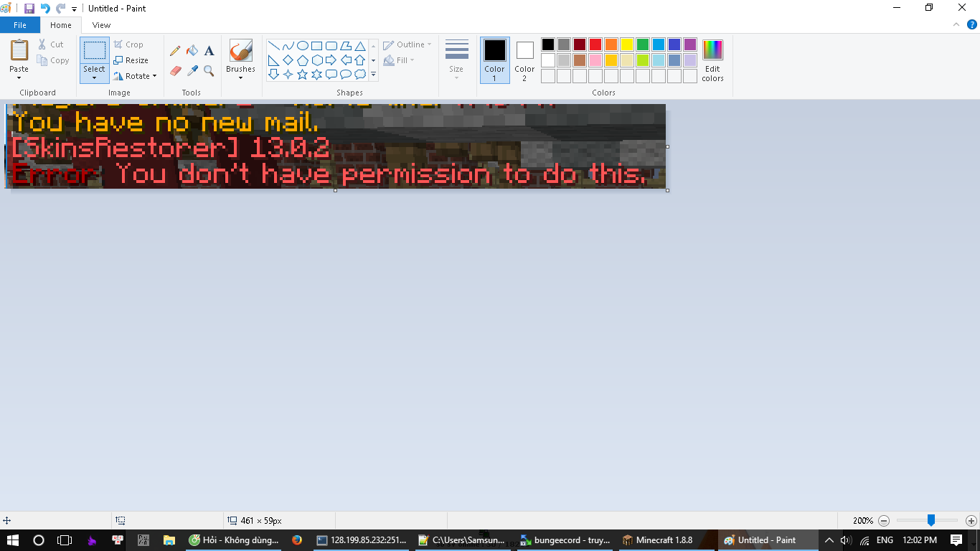Screen dimensions: 980x551
Task: Zoom in with the plus button
Action: click(x=971, y=521)
